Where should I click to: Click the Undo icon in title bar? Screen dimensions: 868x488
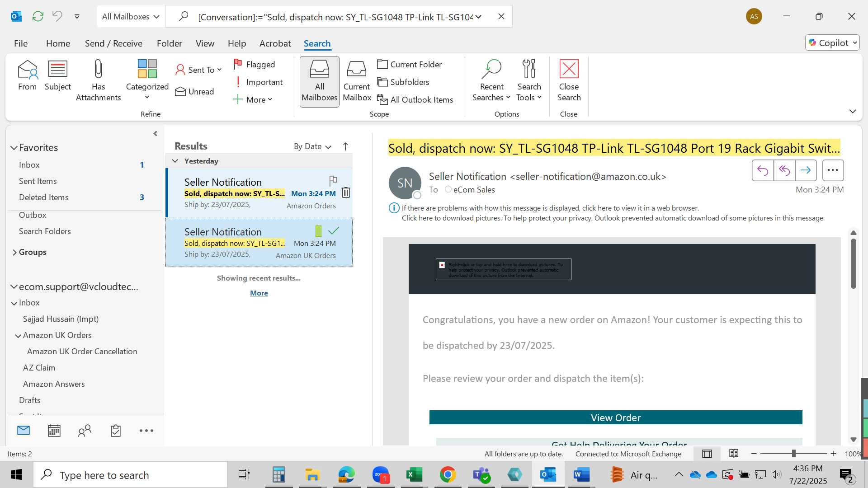[x=57, y=17]
